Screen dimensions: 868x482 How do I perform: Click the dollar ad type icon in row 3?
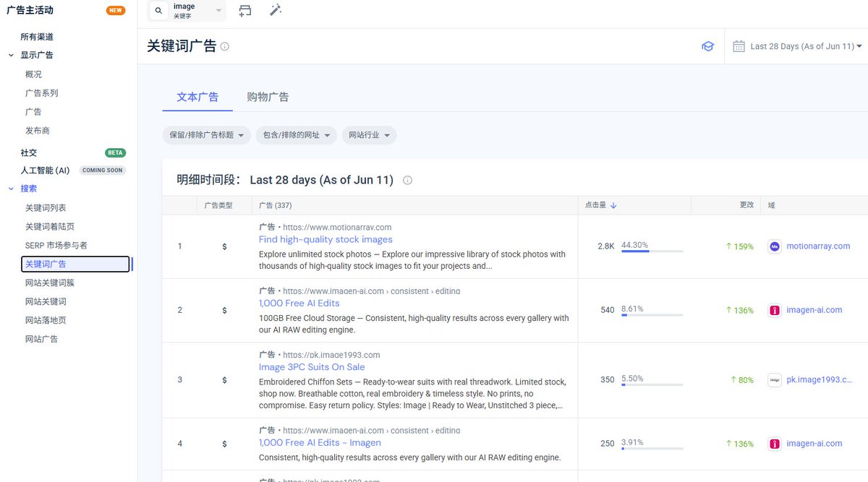tap(224, 380)
